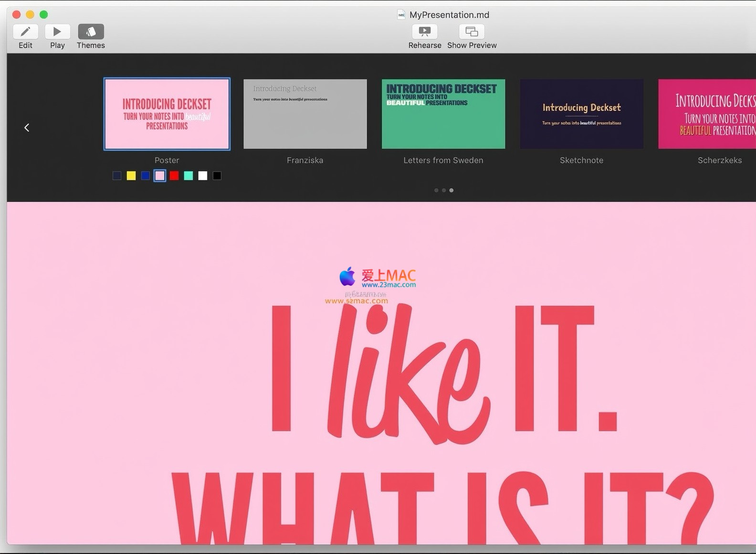The width and height of the screenshot is (756, 554).
Task: Start the presentation with the Play icon
Action: click(57, 32)
